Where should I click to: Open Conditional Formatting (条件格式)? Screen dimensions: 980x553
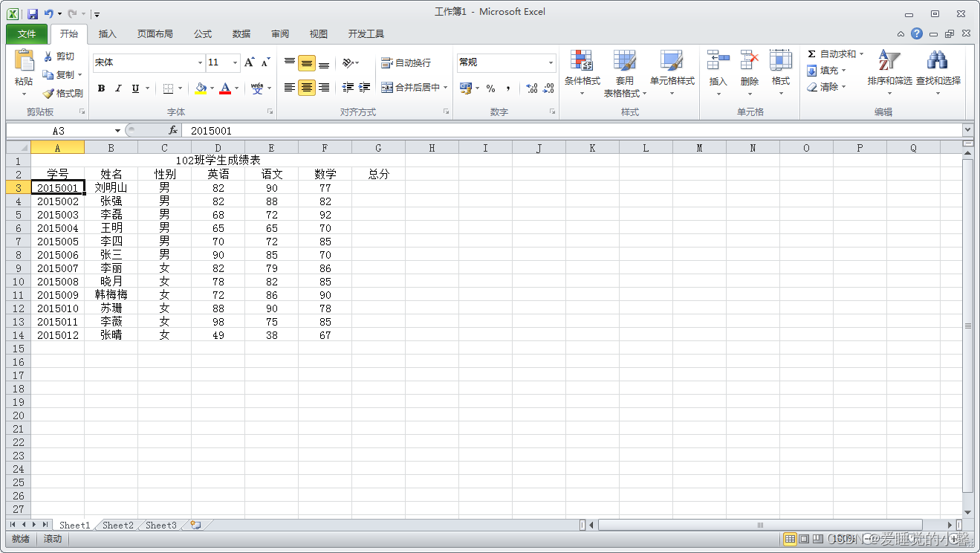click(582, 74)
